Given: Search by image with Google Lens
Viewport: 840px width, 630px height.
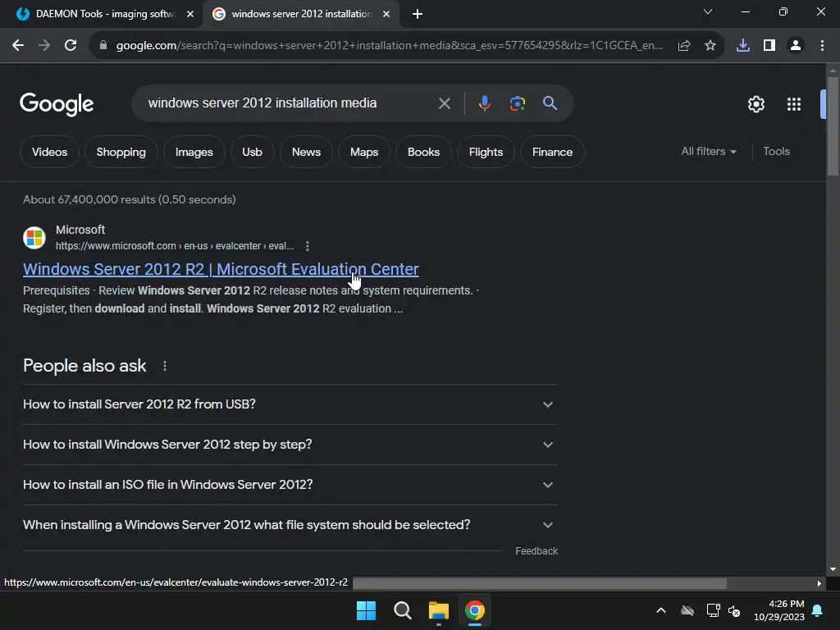Looking at the screenshot, I should click(517, 103).
